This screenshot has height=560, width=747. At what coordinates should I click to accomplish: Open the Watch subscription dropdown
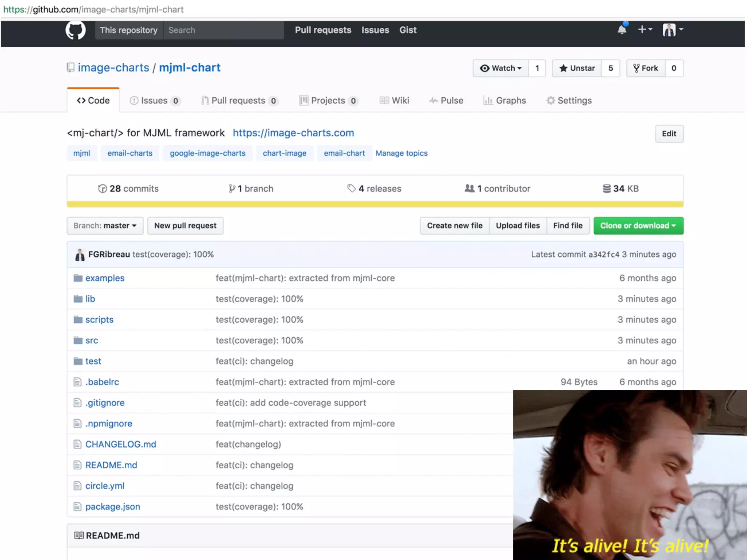(x=501, y=68)
